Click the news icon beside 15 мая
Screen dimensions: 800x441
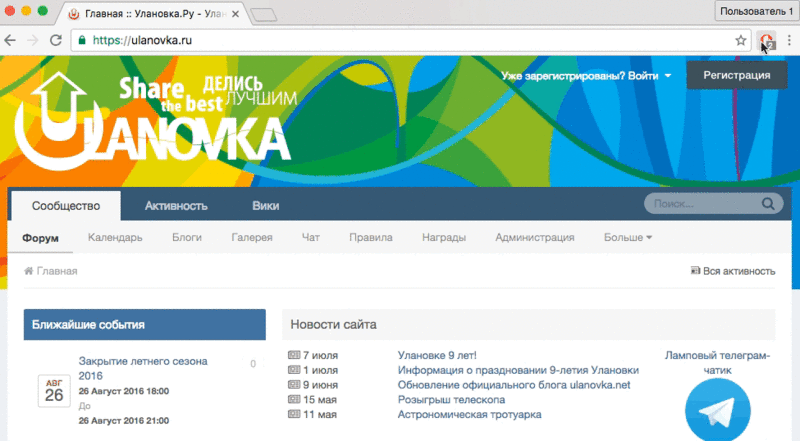[294, 399]
